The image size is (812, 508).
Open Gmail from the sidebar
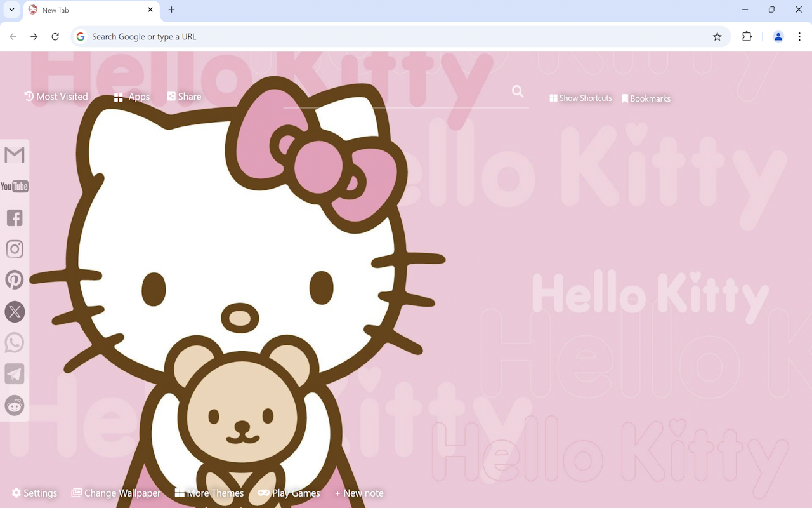click(x=14, y=154)
